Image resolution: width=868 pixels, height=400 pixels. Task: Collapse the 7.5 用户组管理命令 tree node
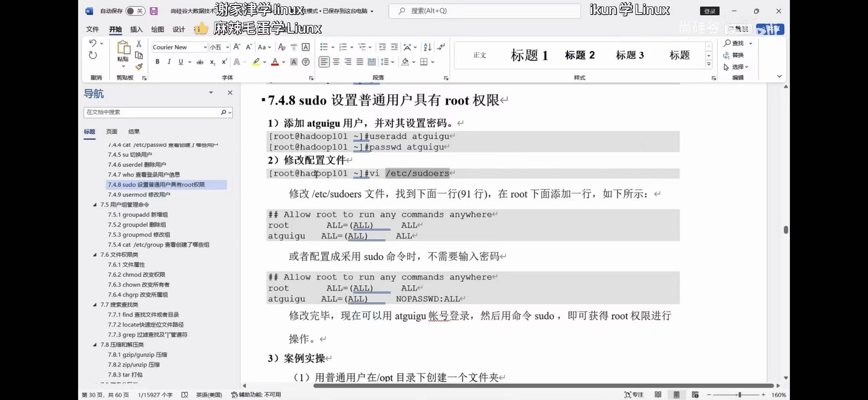pos(95,205)
